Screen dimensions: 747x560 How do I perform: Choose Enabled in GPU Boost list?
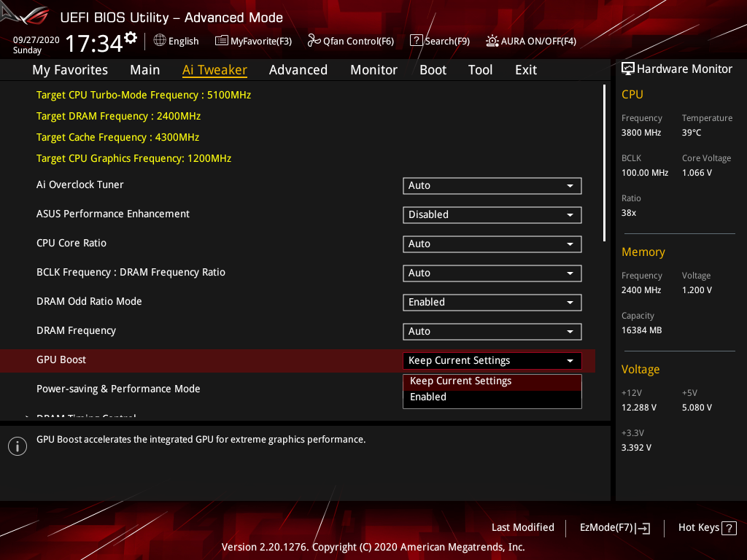492,397
